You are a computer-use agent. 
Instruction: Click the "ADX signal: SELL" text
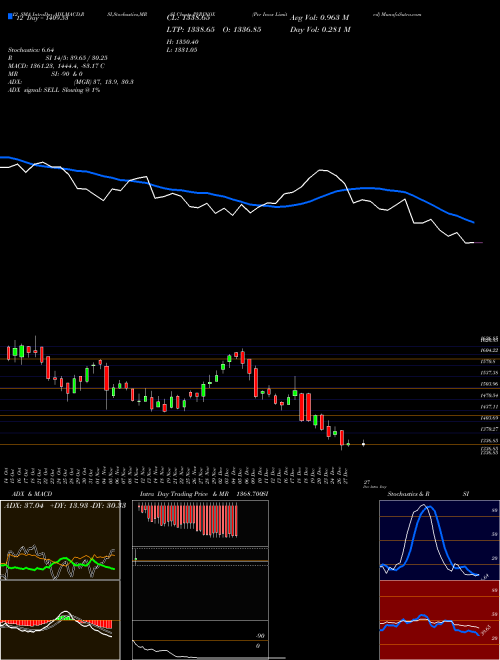[34, 90]
